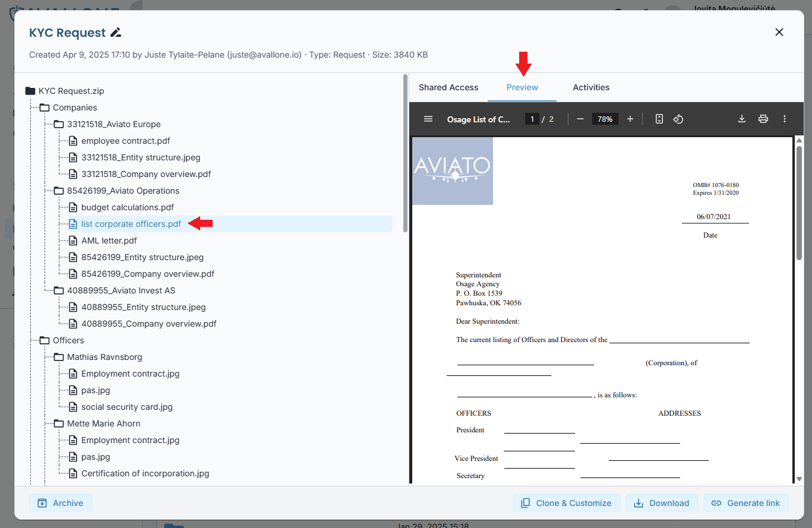This screenshot has height=528, width=812.
Task: Click the 78% zoom level field
Action: point(605,119)
